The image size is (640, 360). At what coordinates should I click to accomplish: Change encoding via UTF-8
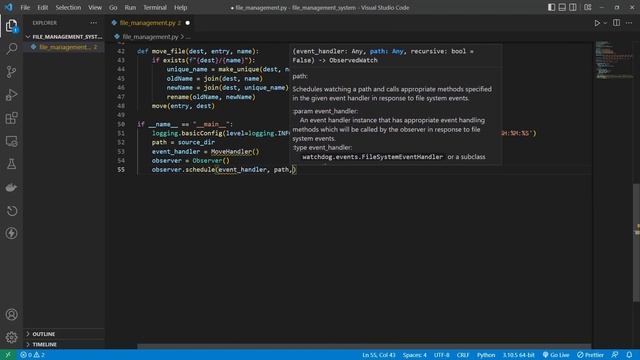441,355
